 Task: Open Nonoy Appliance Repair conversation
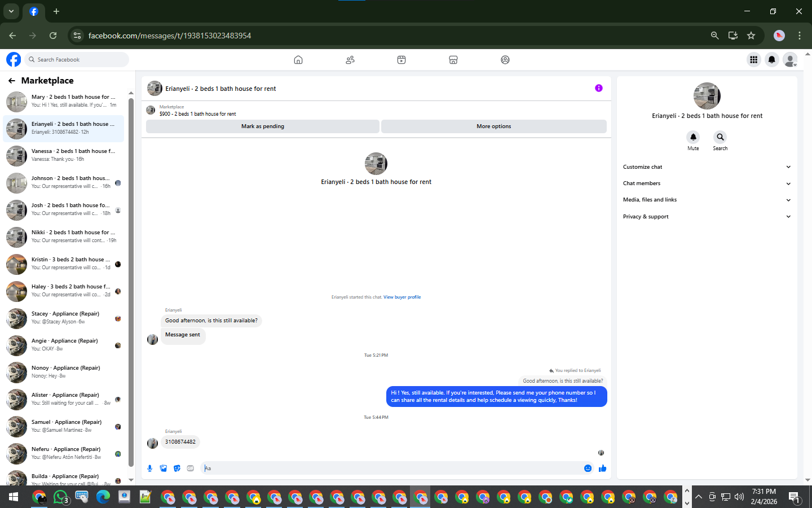(x=63, y=373)
